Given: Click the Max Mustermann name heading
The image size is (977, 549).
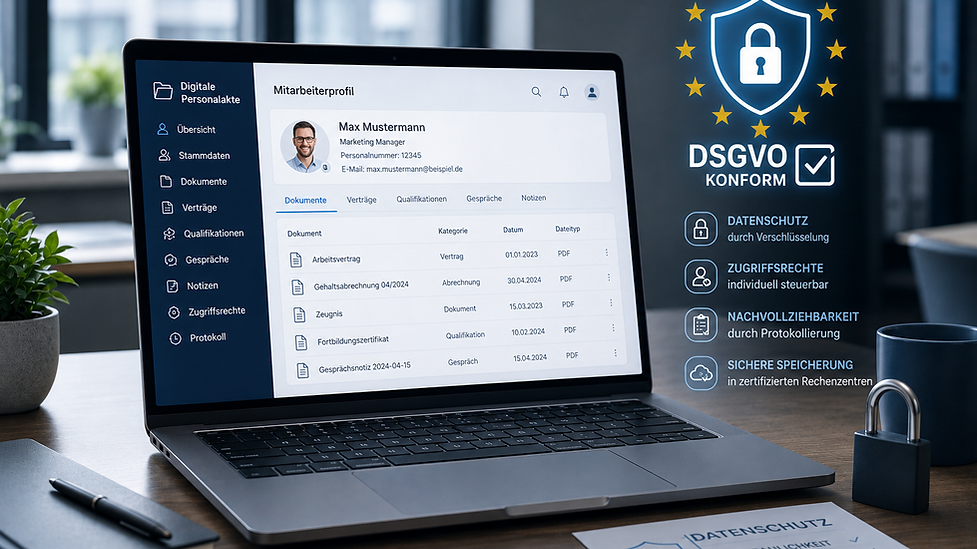Looking at the screenshot, I should tap(382, 127).
